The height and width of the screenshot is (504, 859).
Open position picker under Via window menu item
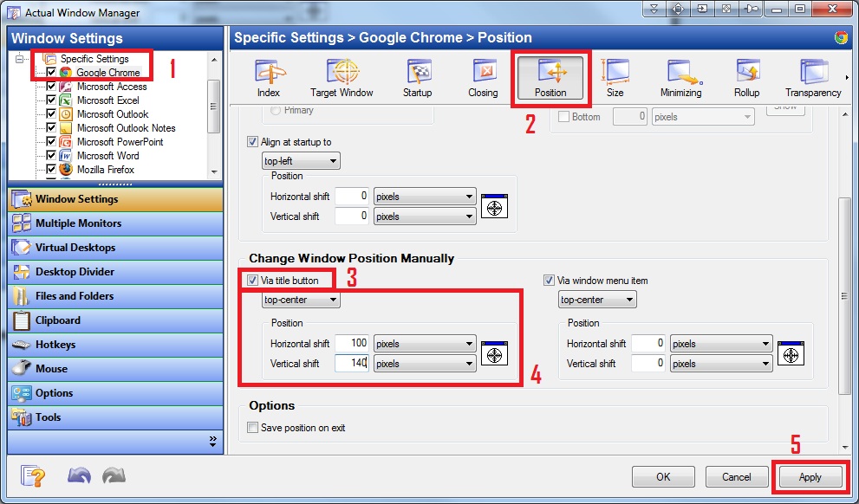(x=791, y=354)
